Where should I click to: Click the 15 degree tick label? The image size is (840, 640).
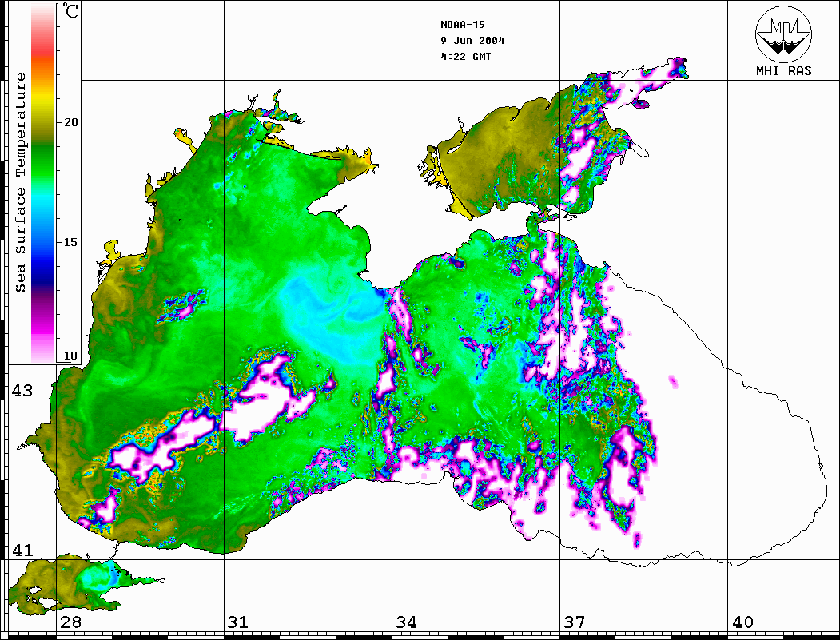pos(70,242)
